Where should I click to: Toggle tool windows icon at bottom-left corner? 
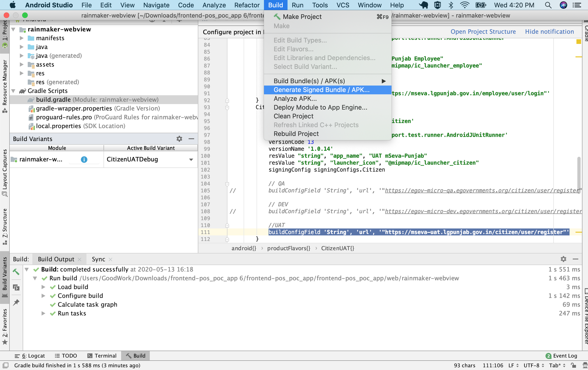5,365
